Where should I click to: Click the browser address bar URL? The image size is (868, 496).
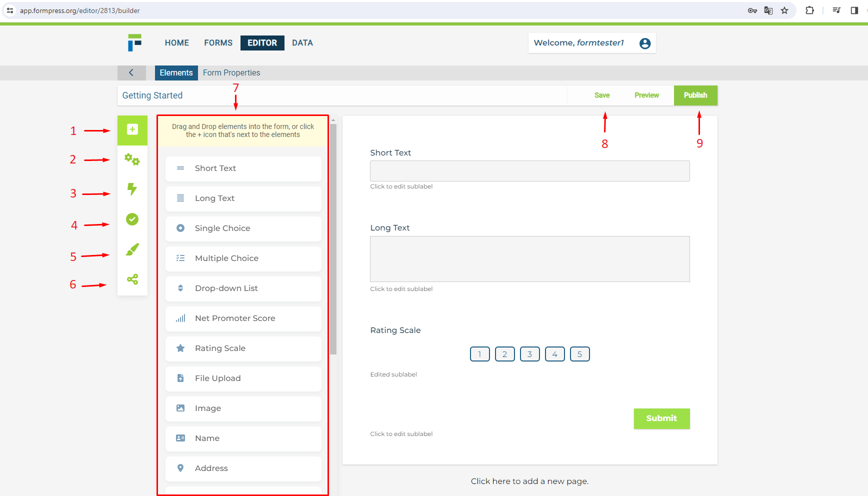(80, 10)
